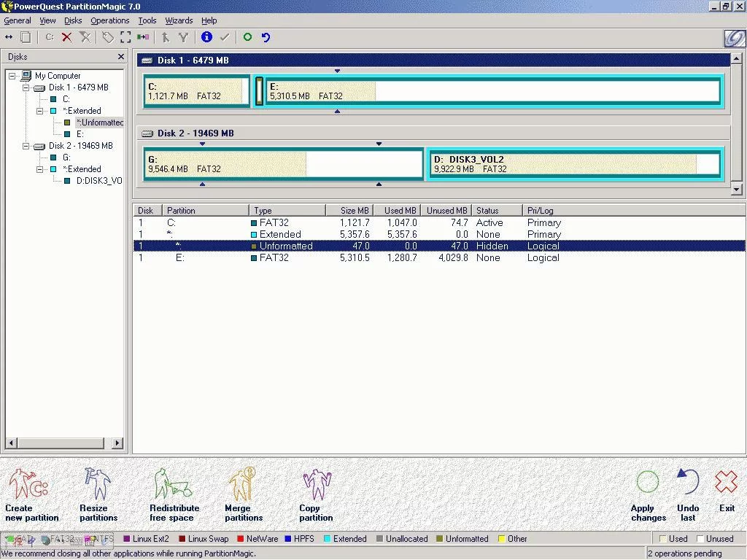747x560 pixels.
Task: Click the HPFS legend color swatch
Action: pos(287,539)
